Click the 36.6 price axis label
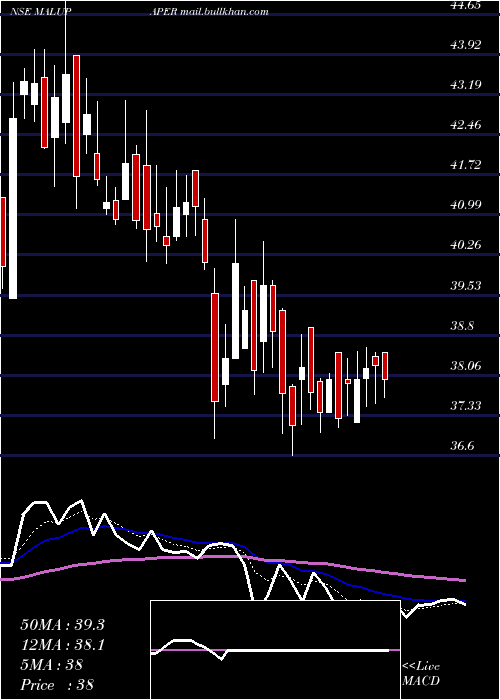Image resolution: width=500 pixels, height=700 pixels. click(x=462, y=446)
